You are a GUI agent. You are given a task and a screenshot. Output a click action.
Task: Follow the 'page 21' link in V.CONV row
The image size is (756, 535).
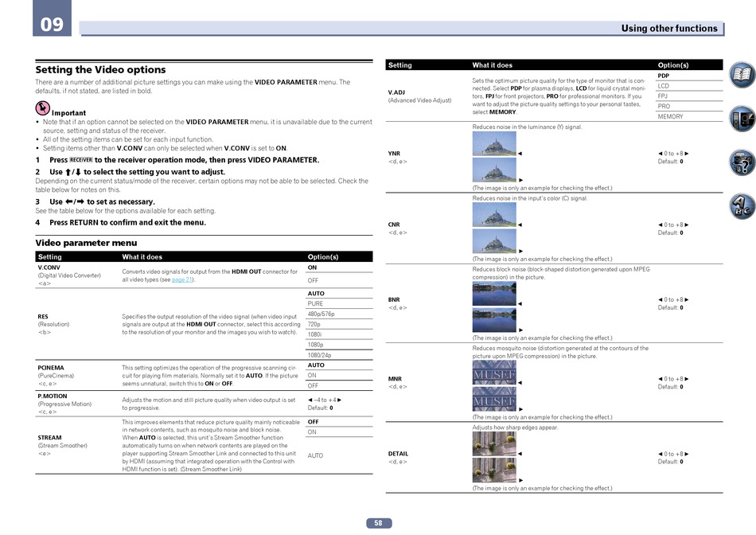point(181,279)
